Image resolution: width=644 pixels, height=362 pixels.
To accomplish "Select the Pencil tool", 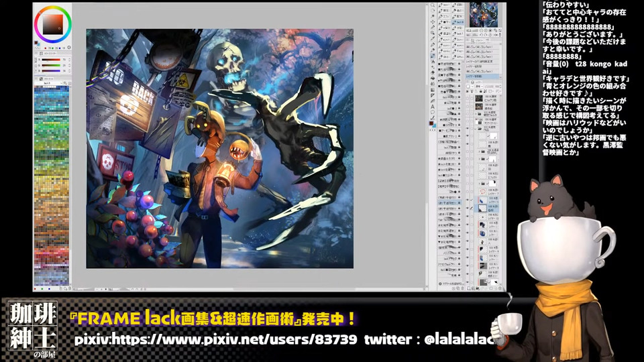I will [x=433, y=50].
